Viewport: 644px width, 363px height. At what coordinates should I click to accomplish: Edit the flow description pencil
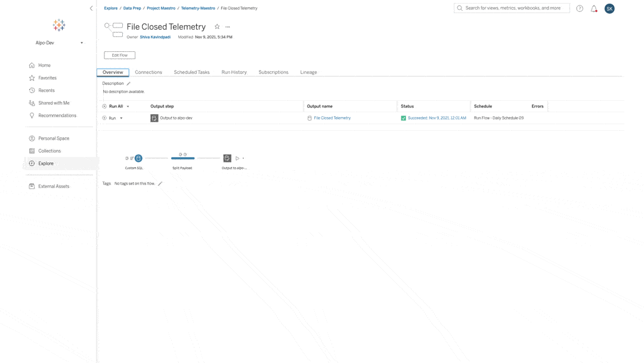(129, 84)
